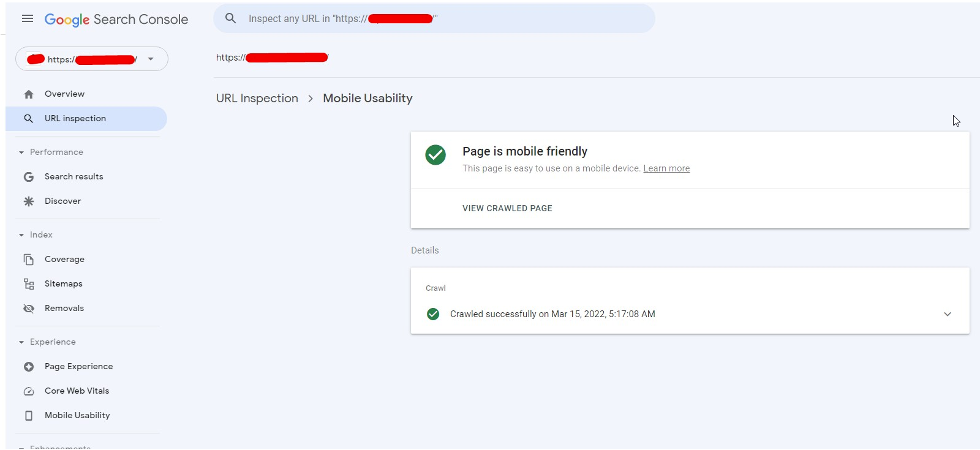Viewport: 980px width, 450px height.
Task: Go back to URL Inspection breadcrumb
Action: (x=257, y=99)
